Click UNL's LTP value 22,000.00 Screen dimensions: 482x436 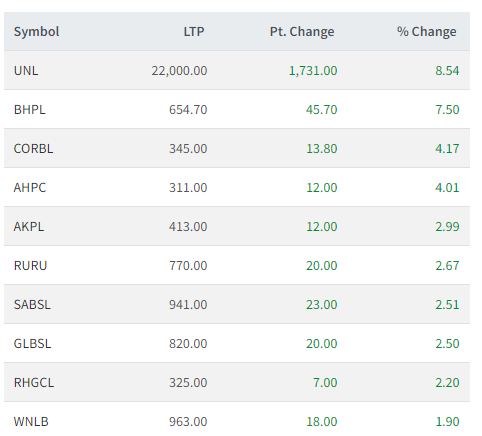click(179, 71)
